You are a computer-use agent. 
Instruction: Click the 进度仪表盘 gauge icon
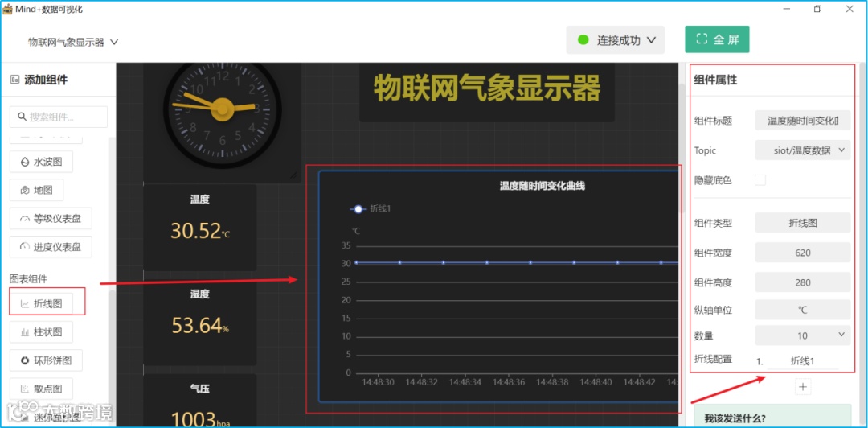(x=24, y=247)
